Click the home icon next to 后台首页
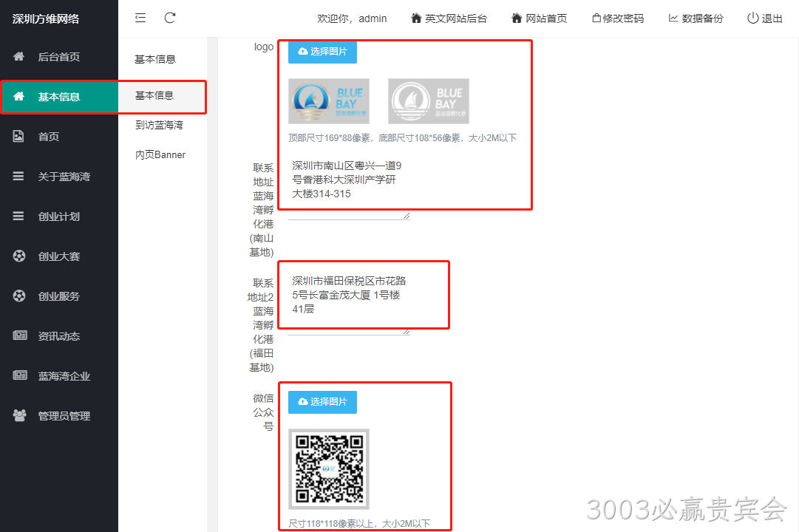 (x=19, y=57)
